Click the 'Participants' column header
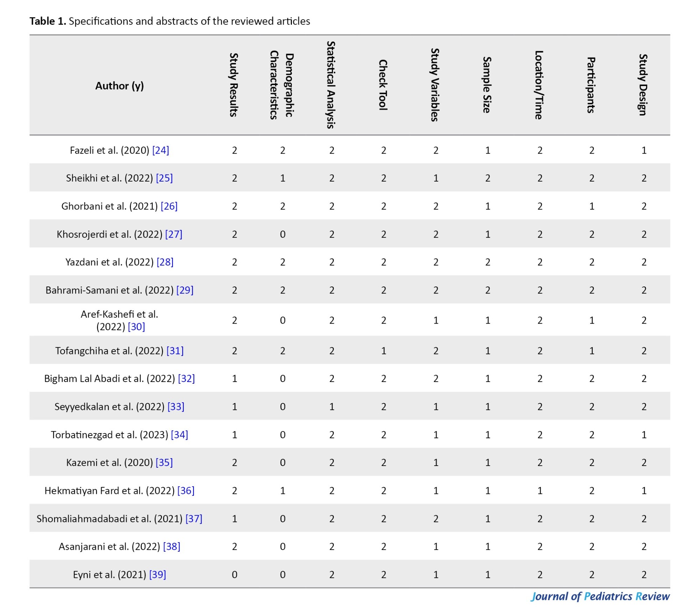Screen dimensions: 700x616 [x=591, y=85]
